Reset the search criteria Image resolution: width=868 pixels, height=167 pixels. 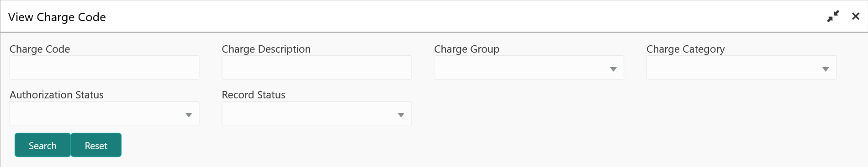96,145
